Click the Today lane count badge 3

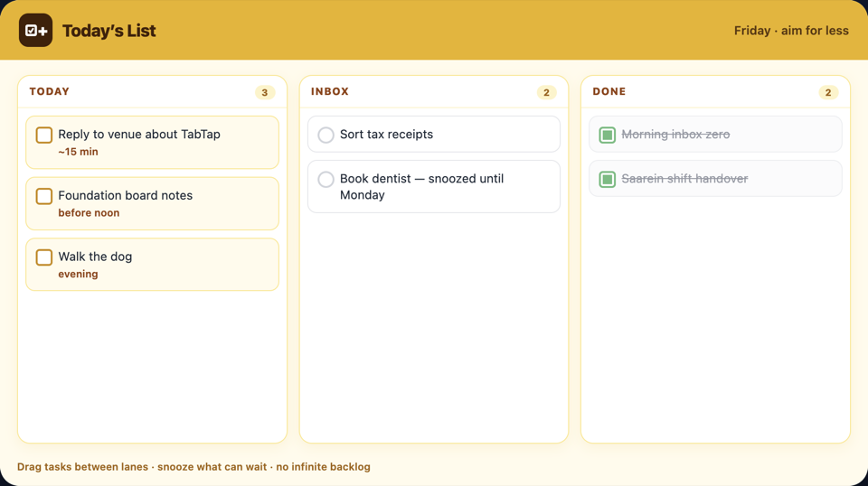[265, 92]
